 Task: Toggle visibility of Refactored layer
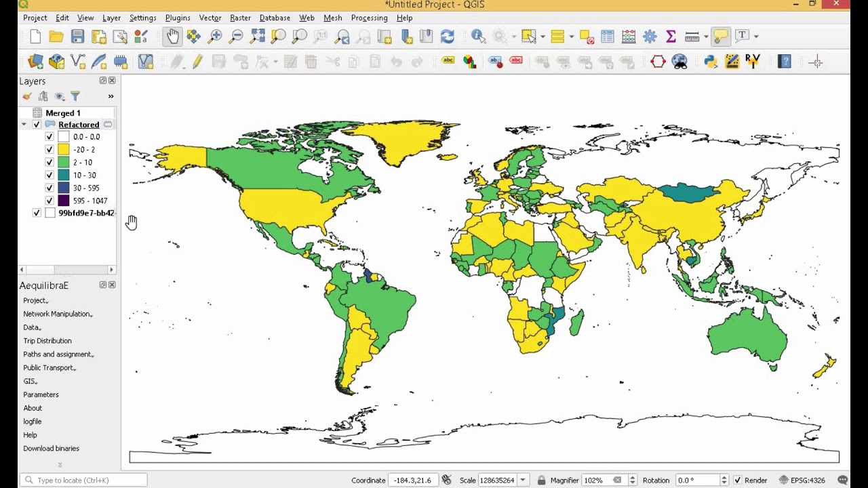[x=37, y=125]
